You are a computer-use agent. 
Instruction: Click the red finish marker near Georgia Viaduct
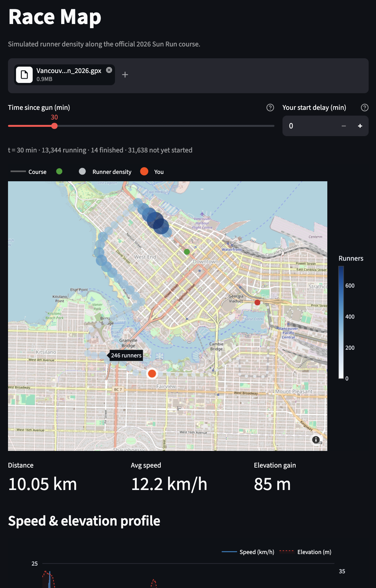tap(257, 302)
